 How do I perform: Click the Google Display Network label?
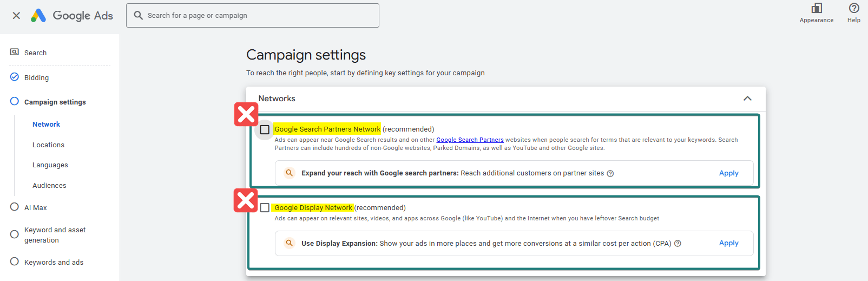313,207
